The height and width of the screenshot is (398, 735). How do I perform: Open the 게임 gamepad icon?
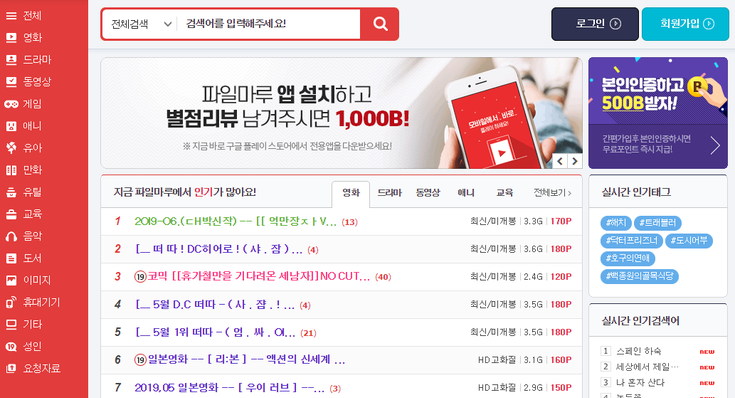tap(11, 104)
